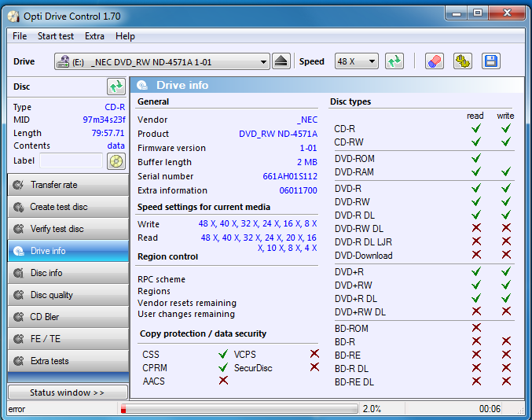
Task: Click the Extra information value 06011700
Action: point(299,191)
